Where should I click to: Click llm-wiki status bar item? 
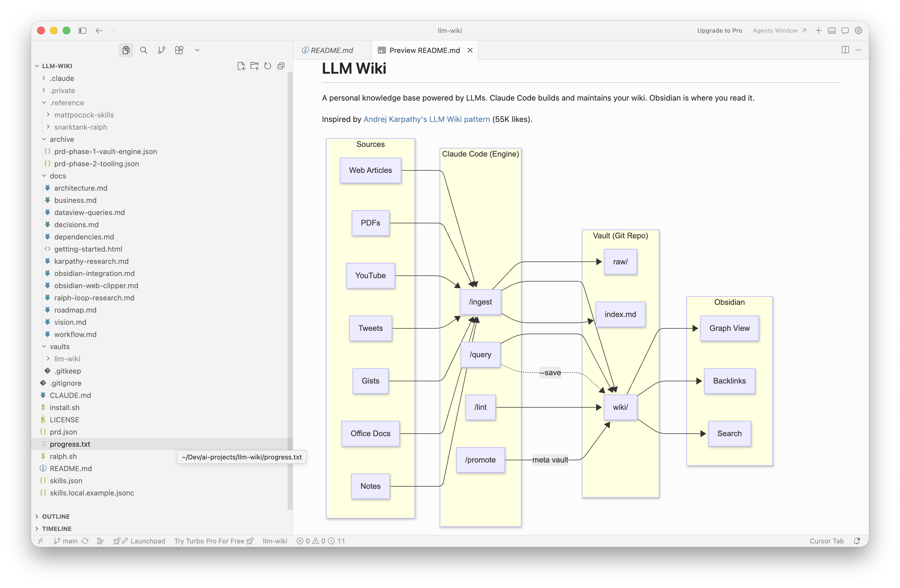point(275,541)
